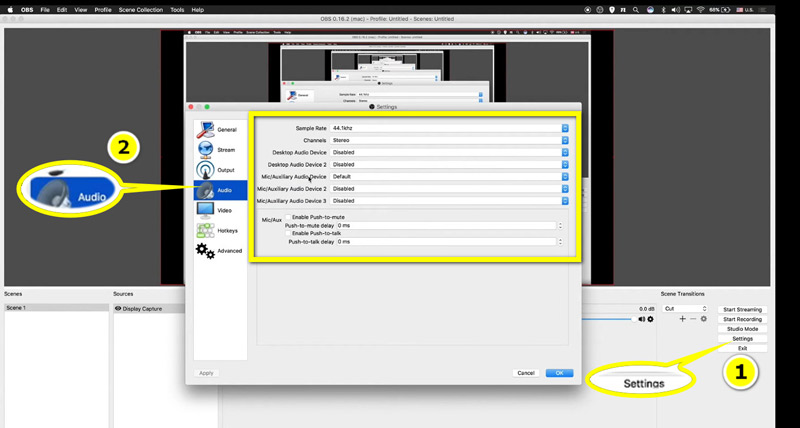Screen dimensions: 800x428
Task: Open the Cut scene transition dropdown
Action: click(x=685, y=309)
